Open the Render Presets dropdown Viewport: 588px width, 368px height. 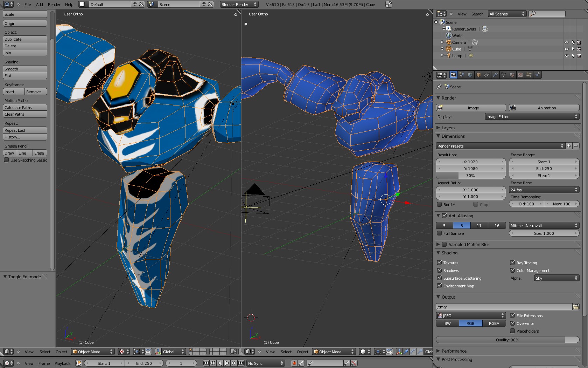tap(499, 146)
